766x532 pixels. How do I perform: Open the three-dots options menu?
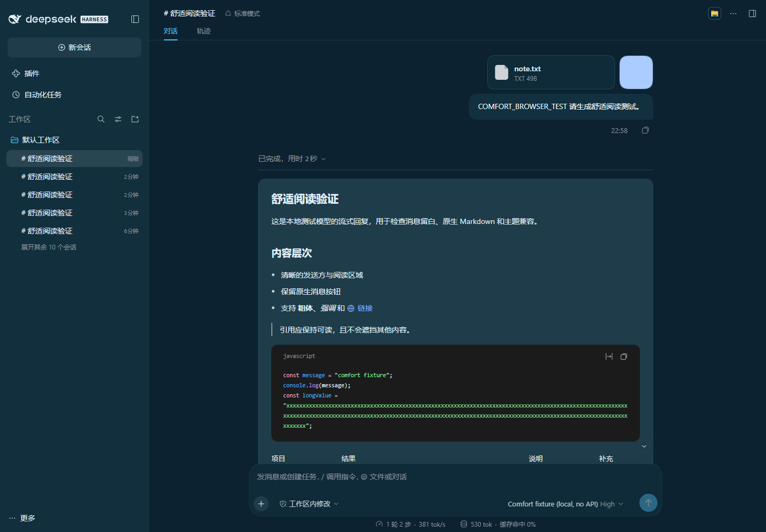coord(733,13)
